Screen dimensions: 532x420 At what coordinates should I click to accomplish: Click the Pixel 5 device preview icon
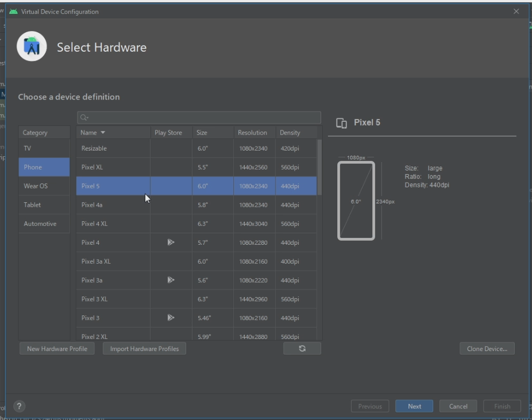pyautogui.click(x=341, y=123)
